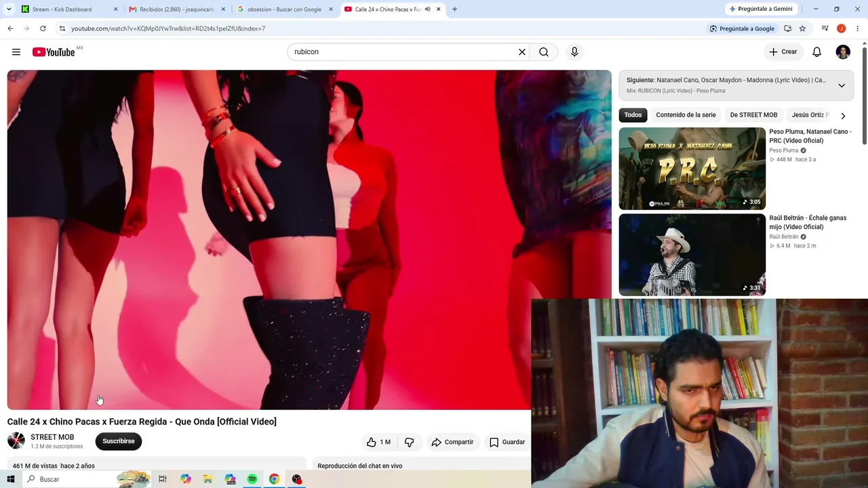Switch to Chrome on the taskbar
This screenshot has height=488, width=868.
[x=274, y=479]
